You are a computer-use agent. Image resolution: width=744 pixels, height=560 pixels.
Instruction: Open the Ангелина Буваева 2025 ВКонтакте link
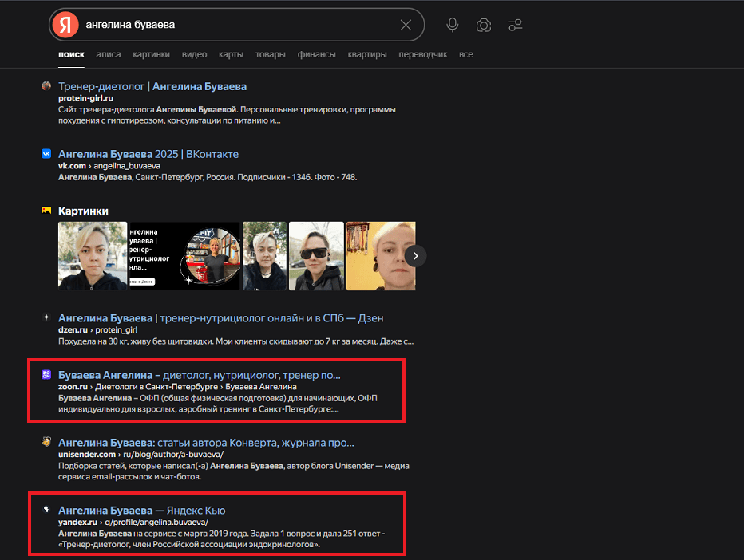pyautogui.click(x=148, y=154)
